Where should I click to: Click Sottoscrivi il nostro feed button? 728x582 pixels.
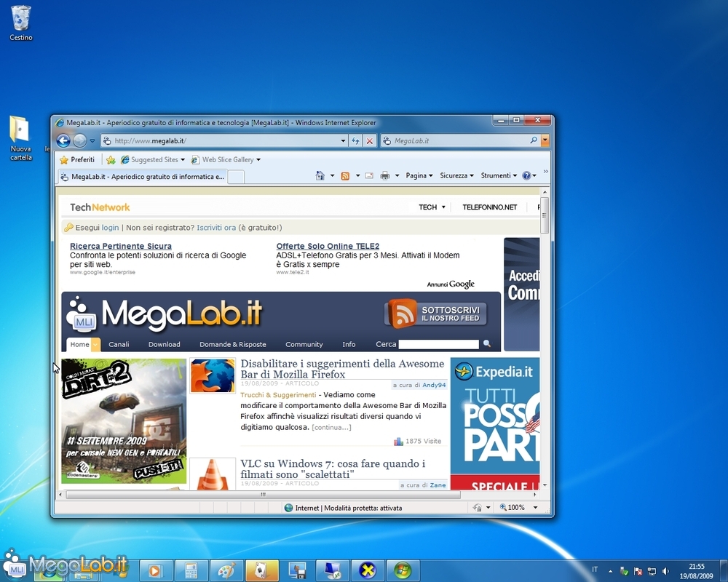pyautogui.click(x=435, y=314)
